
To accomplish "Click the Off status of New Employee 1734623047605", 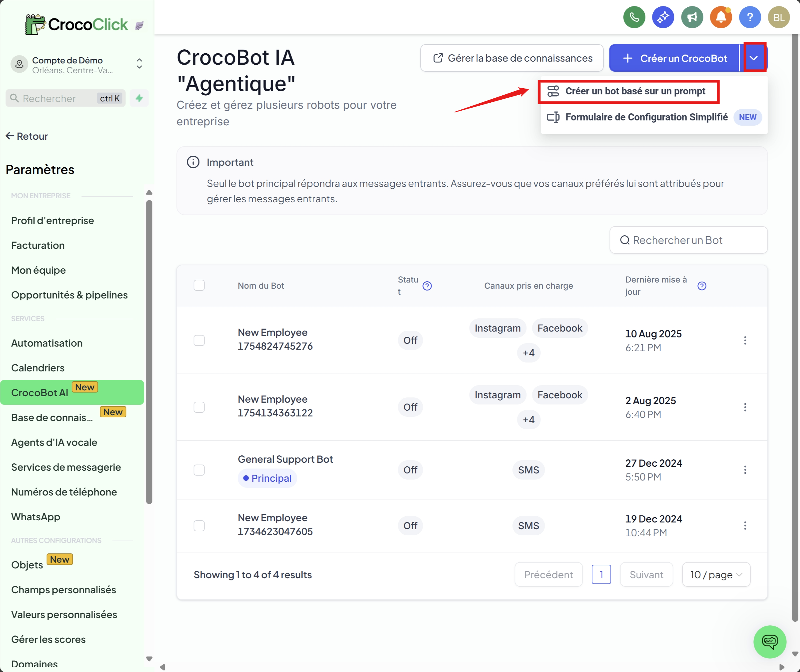I will (410, 526).
